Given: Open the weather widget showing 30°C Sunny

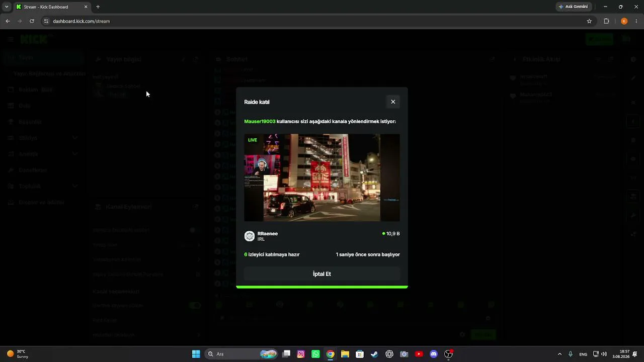Looking at the screenshot, I should 18,354.
